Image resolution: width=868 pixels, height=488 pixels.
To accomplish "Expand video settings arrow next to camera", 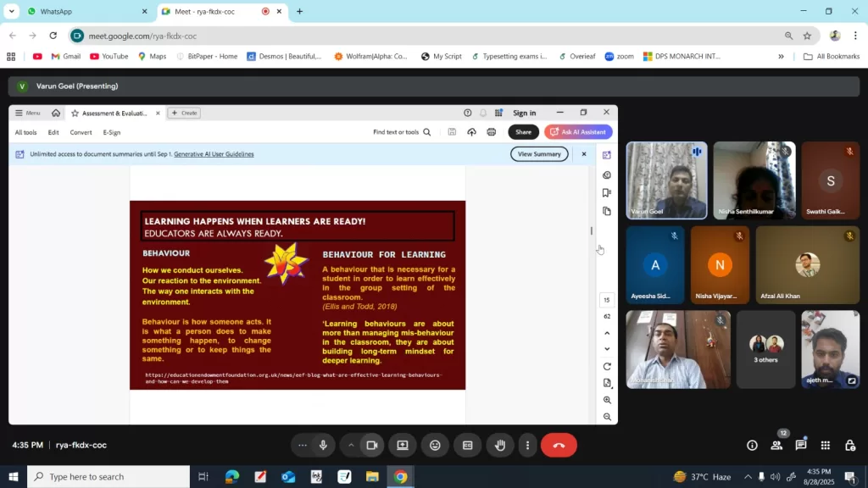I will click(351, 446).
